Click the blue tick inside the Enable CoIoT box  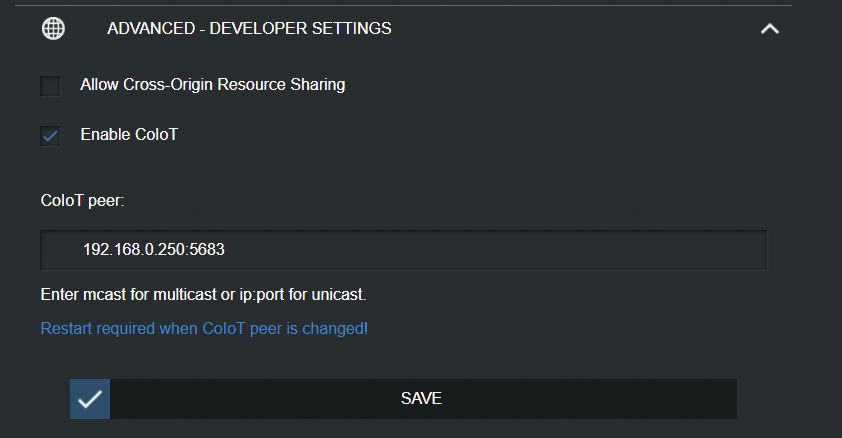pyautogui.click(x=51, y=135)
